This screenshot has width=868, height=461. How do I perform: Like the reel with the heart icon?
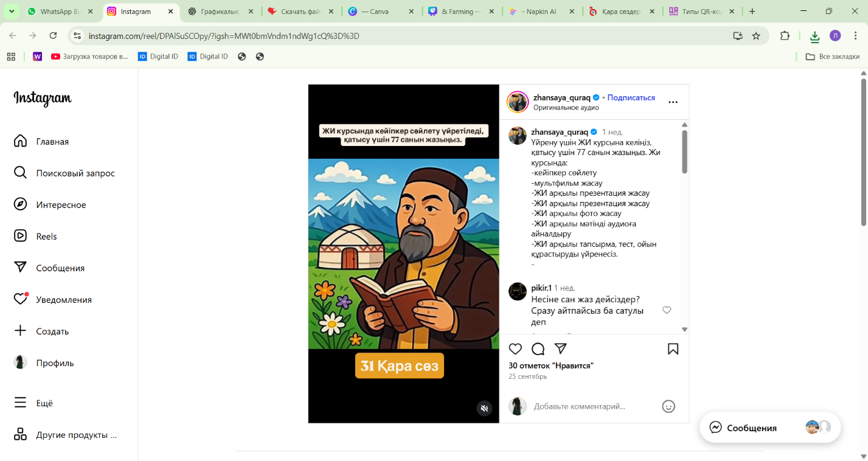tap(515, 349)
